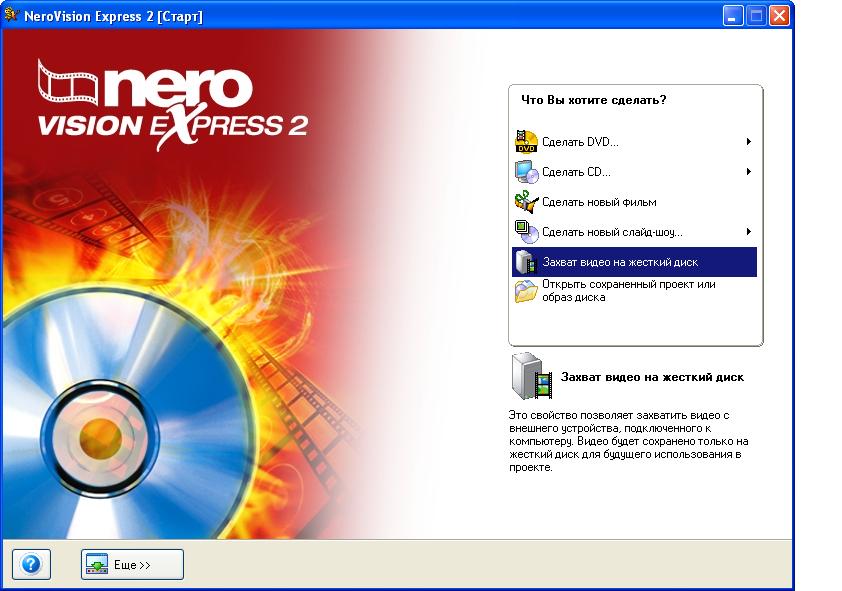This screenshot has height=591, width=842.
Task: Select Сделать новый слайд-шоу... option
Action: [634, 232]
